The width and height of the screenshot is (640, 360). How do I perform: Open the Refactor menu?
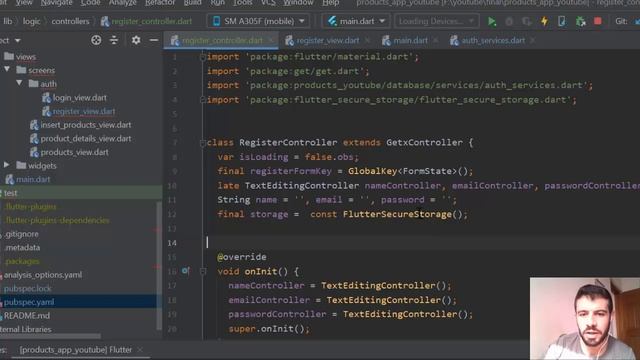[x=160, y=3]
